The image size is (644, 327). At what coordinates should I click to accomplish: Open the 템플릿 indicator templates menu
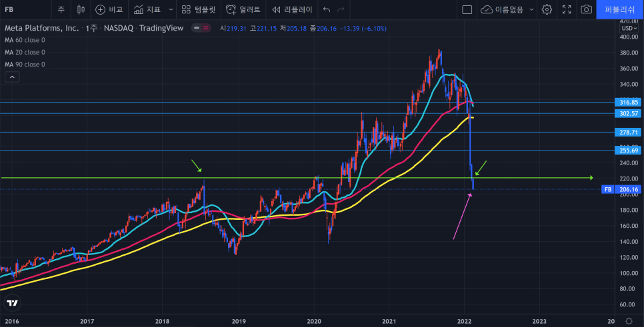199,9
